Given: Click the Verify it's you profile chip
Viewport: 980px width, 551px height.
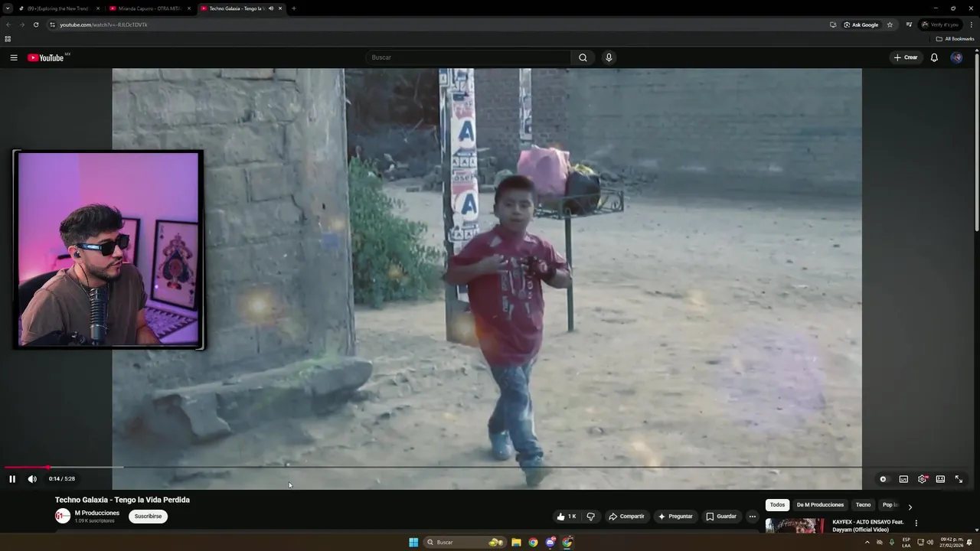Looking at the screenshot, I should (x=940, y=24).
